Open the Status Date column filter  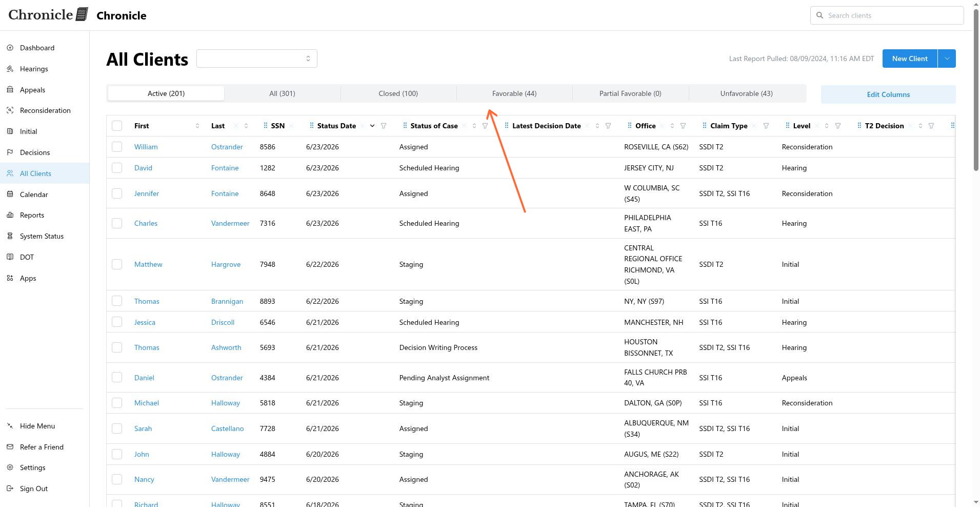(x=384, y=126)
